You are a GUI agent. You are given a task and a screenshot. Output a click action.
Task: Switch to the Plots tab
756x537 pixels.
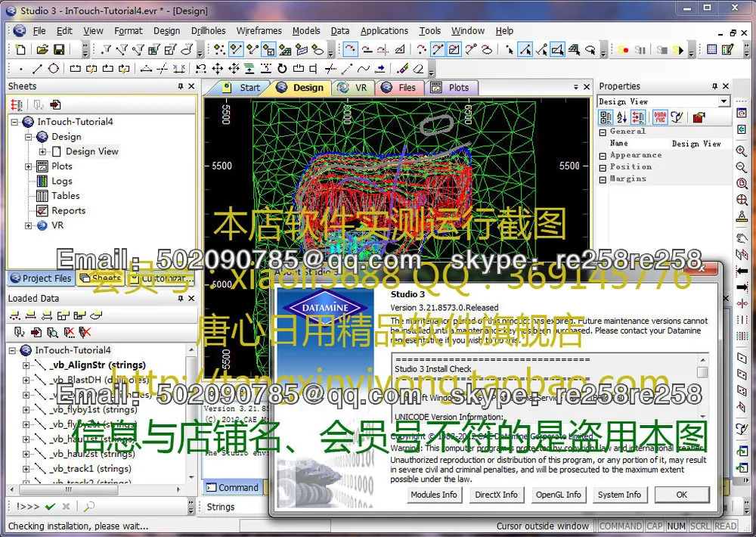tap(451, 88)
